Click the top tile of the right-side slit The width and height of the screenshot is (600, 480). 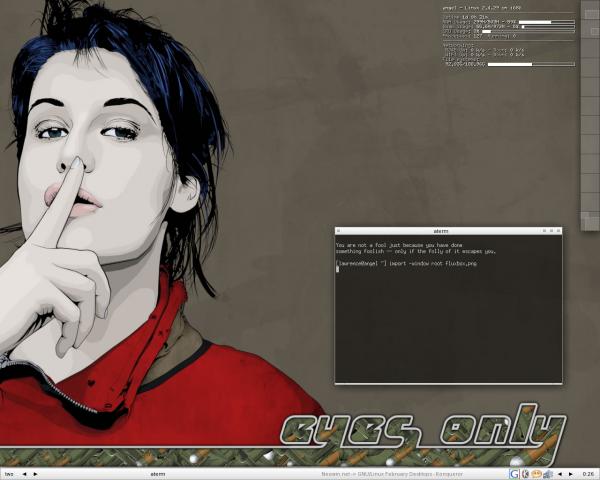590,10
